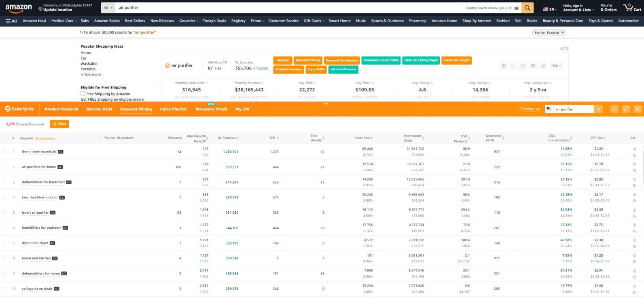Screen dimensions: 644x297
Task: Click the expand fullscreen icon in SellerSprite bar
Action: coord(626,109)
